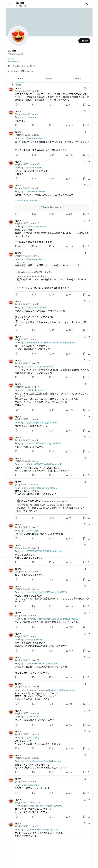Open search with the magnifier icon
The height and width of the screenshot is (868, 98).
88,4
